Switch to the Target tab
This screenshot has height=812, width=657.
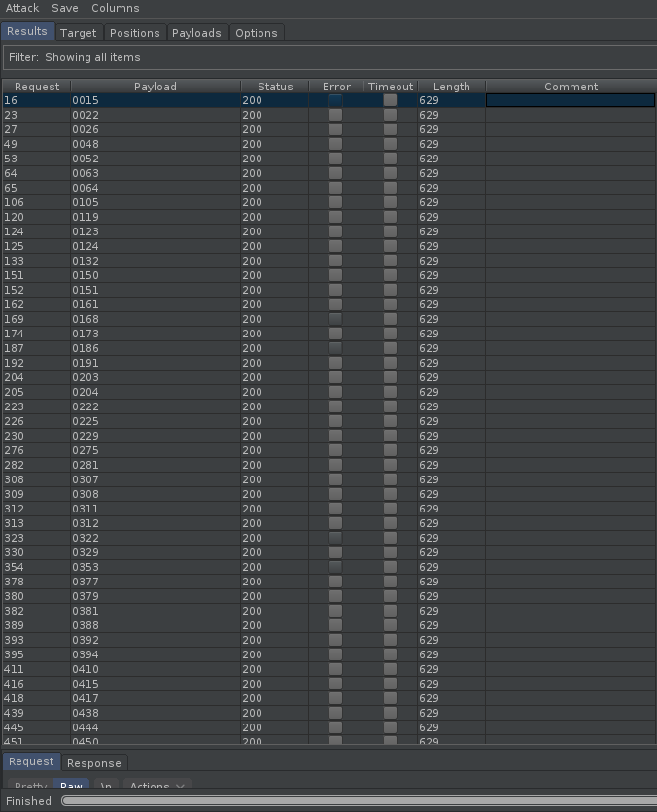pos(79,33)
